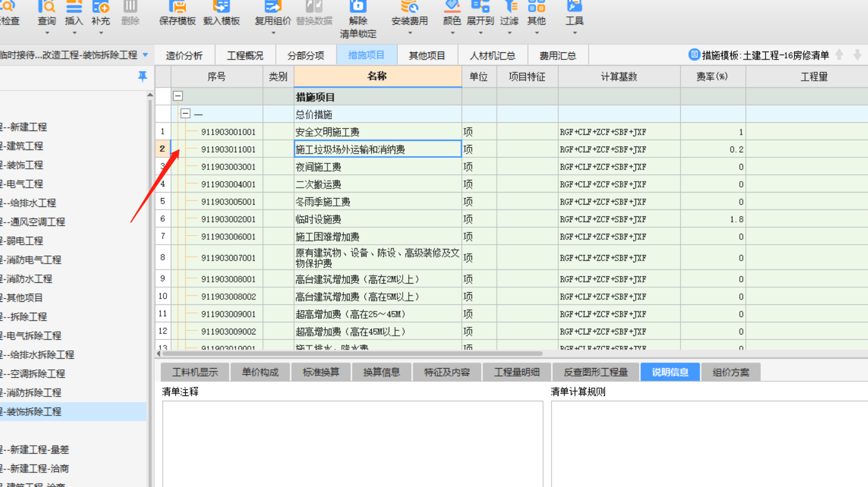Click 复用组价 reuse pricing icon
The height and width of the screenshot is (487, 868).
(273, 7)
